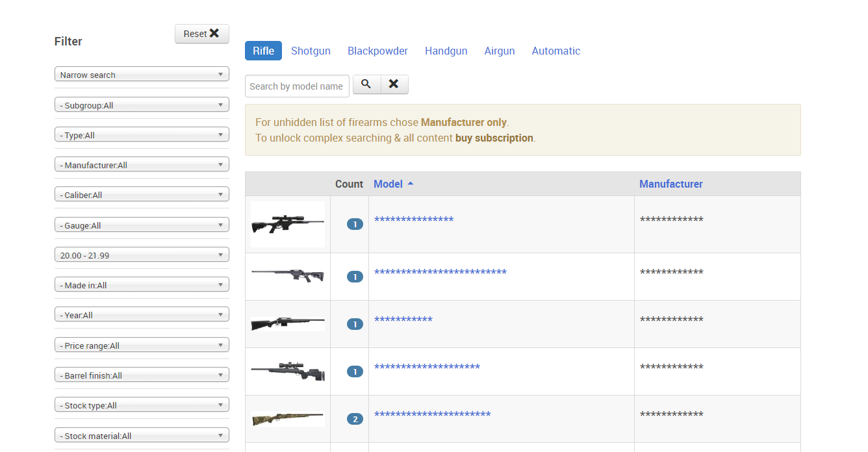Switch to the Airgun tab
868x452 pixels.
[x=500, y=51]
